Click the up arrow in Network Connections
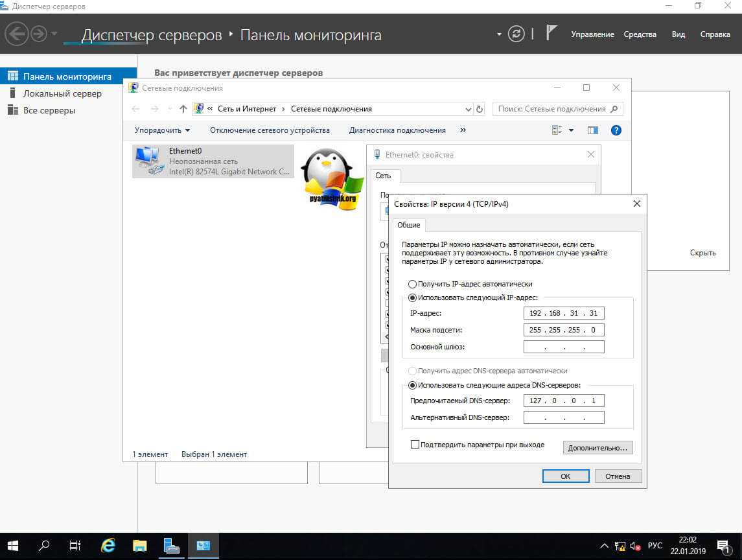The width and height of the screenshot is (742, 560). pos(183,109)
